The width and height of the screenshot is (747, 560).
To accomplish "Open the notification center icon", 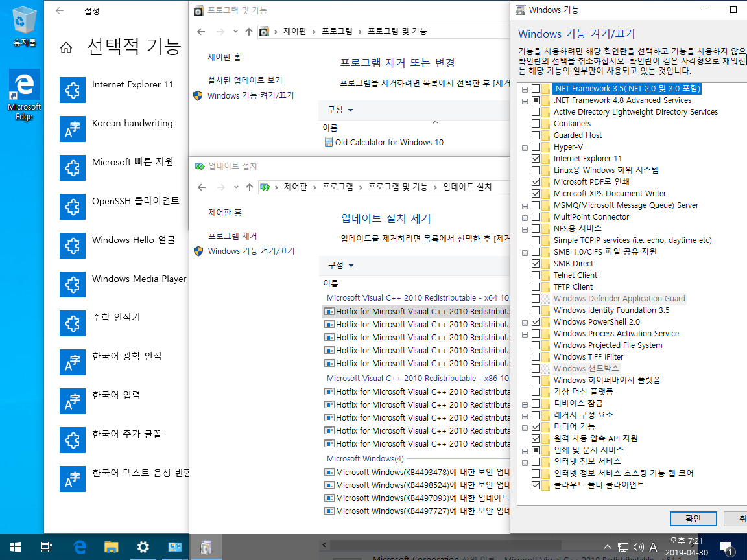I will click(726, 547).
